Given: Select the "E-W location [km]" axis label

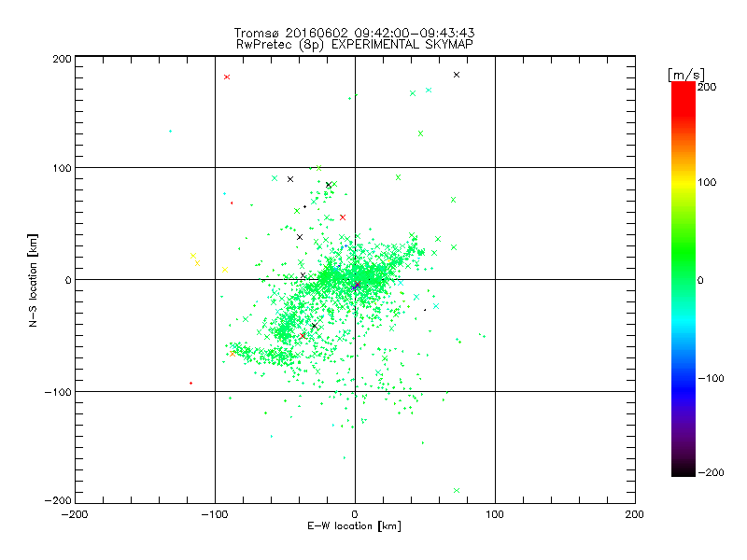Looking at the screenshot, I should (x=354, y=526).
